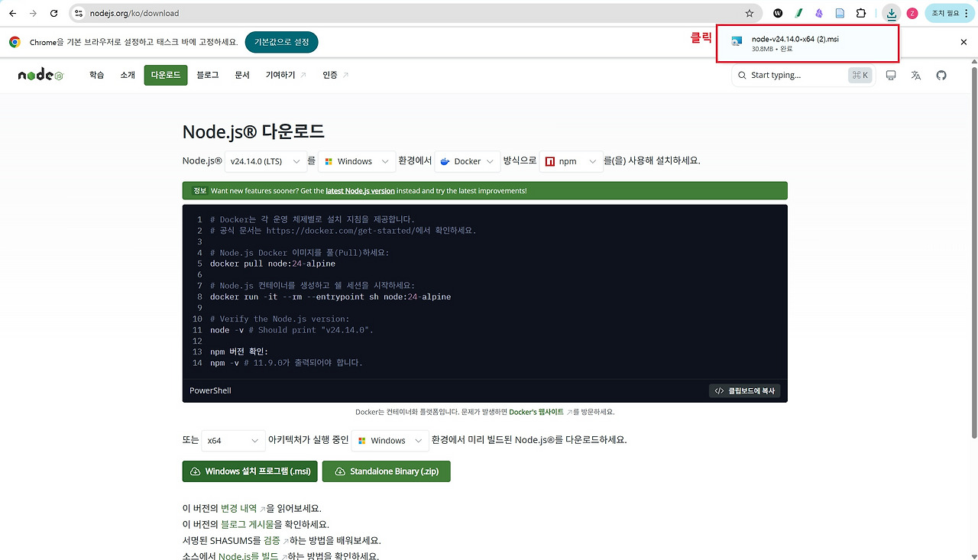Open the pink Z profile avatar
This screenshot has height=560, width=978.
(x=912, y=13)
